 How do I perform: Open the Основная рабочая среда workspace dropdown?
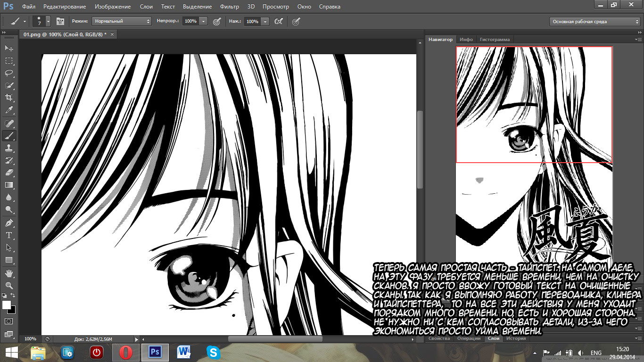point(595,21)
